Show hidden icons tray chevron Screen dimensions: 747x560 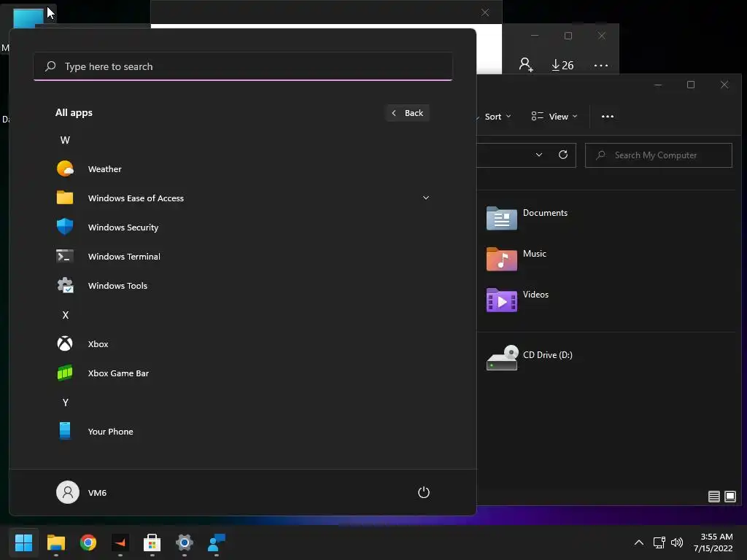(639, 542)
